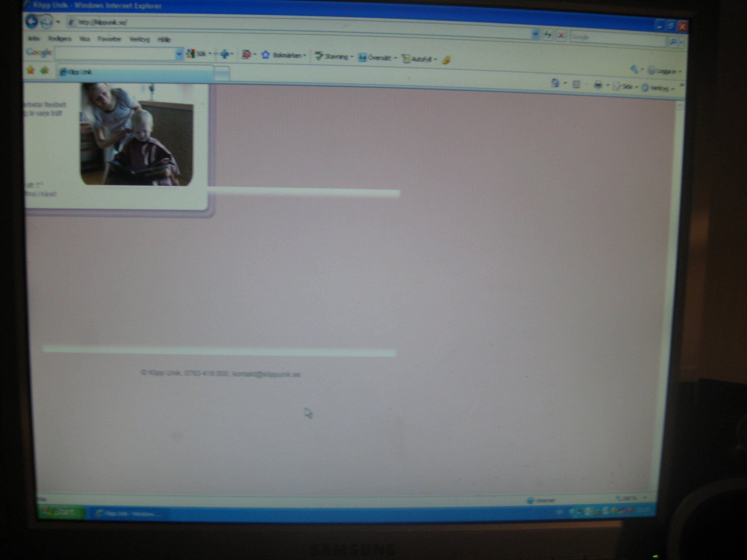Open the recent pages history dropdown
This screenshot has height=560, width=747.
point(58,22)
